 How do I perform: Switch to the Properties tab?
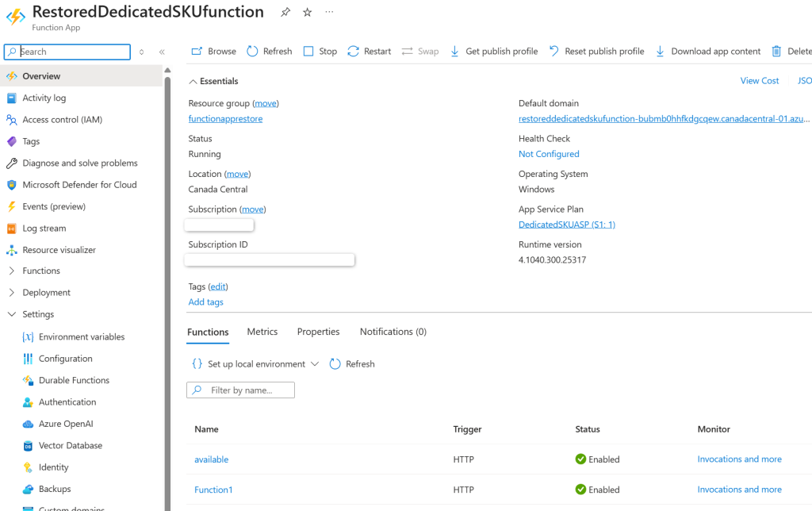pos(318,332)
